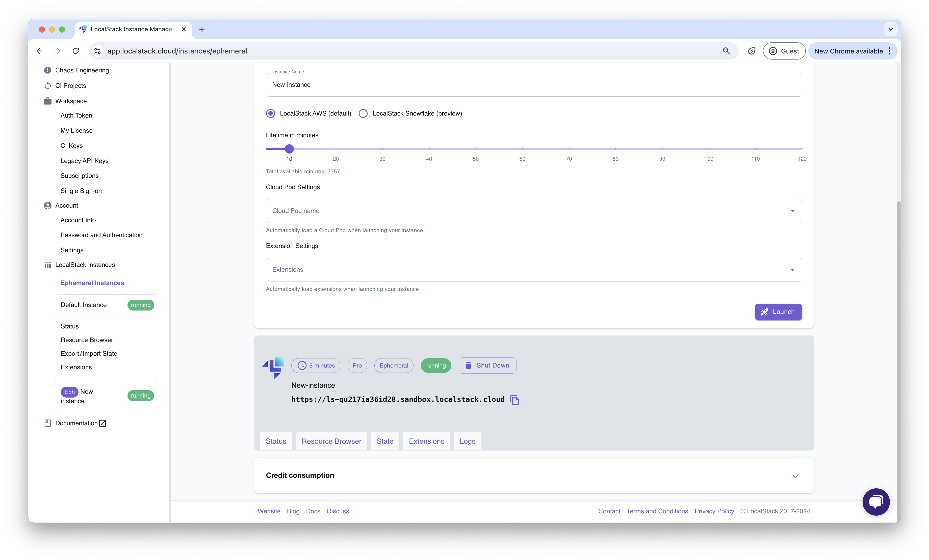Copy the instance URL using the copy icon
The width and height of the screenshot is (929, 560).
click(x=515, y=400)
